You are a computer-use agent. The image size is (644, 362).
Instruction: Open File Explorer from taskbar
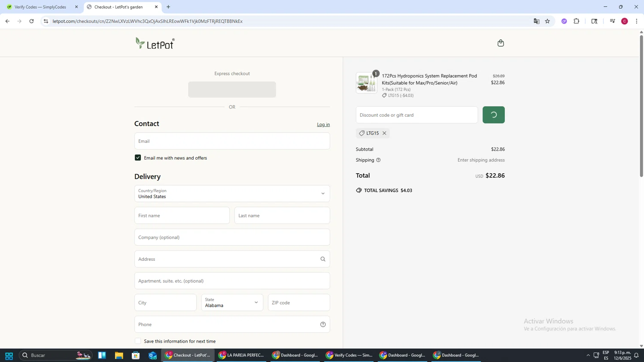click(119, 356)
